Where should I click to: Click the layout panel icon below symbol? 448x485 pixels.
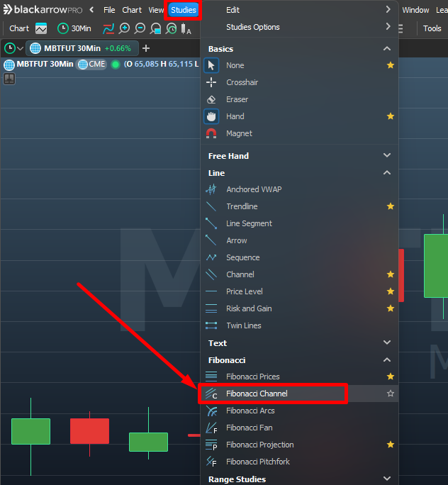[x=9, y=79]
